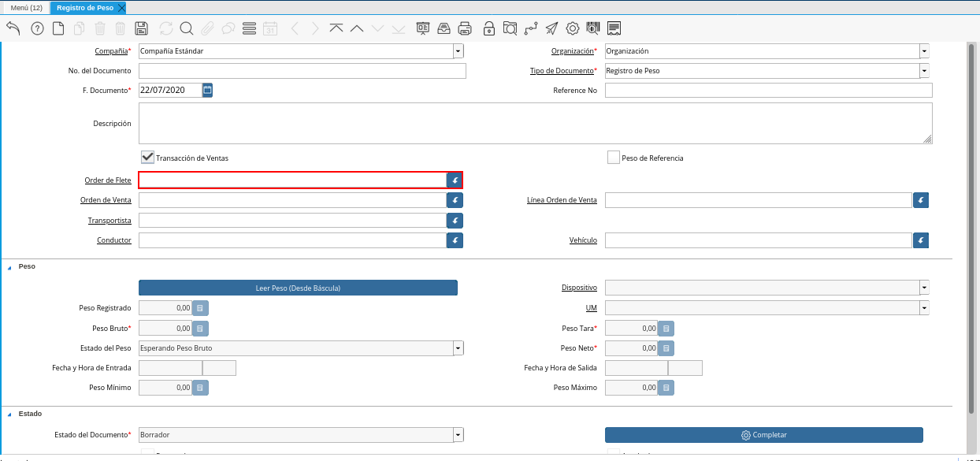Image resolution: width=980 pixels, height=461 pixels.
Task: Uncheck Transacción de Ventas checkbox
Action: (x=147, y=158)
